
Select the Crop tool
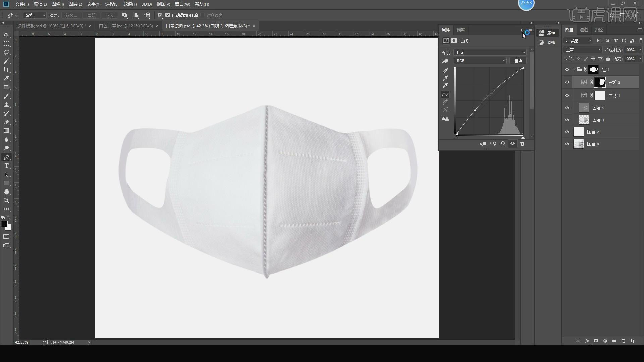[x=6, y=70]
